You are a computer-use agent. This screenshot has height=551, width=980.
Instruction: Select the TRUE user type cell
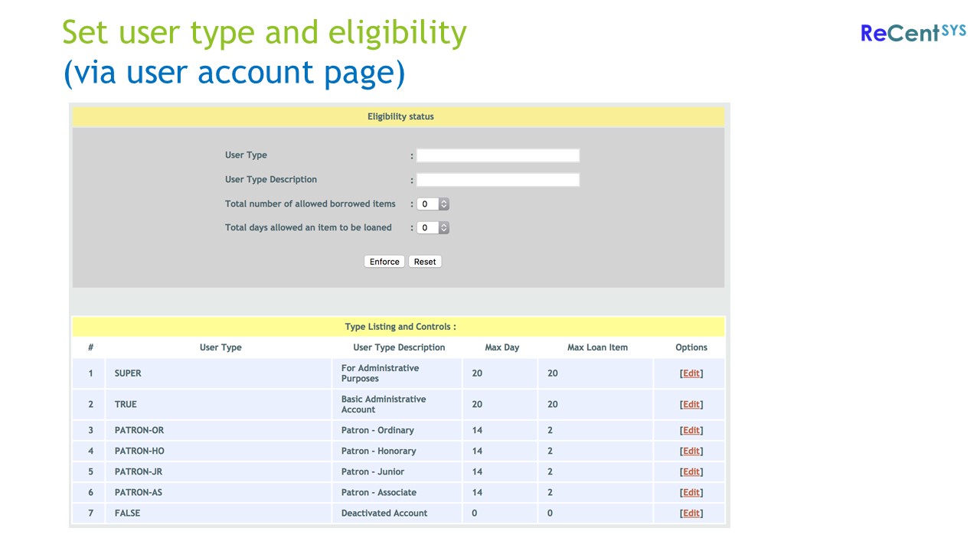pos(220,405)
